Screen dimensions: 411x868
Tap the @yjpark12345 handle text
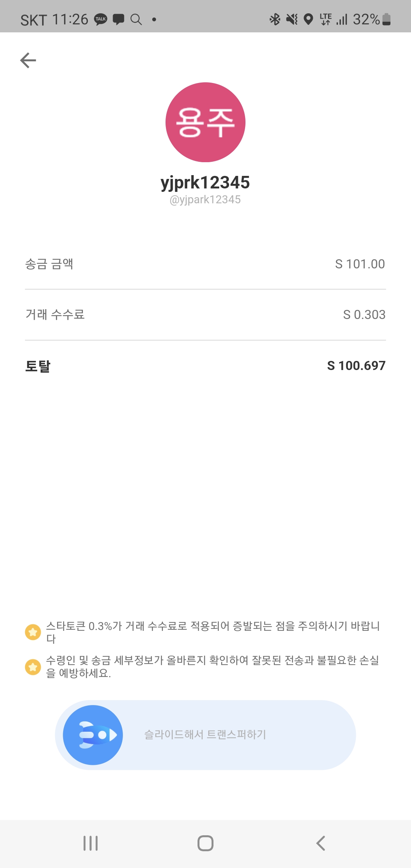[x=205, y=199]
